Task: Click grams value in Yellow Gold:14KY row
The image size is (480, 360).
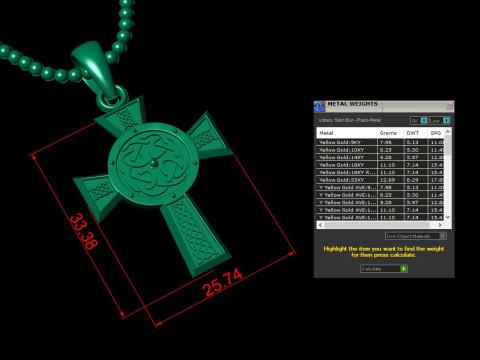Action: (x=390, y=157)
